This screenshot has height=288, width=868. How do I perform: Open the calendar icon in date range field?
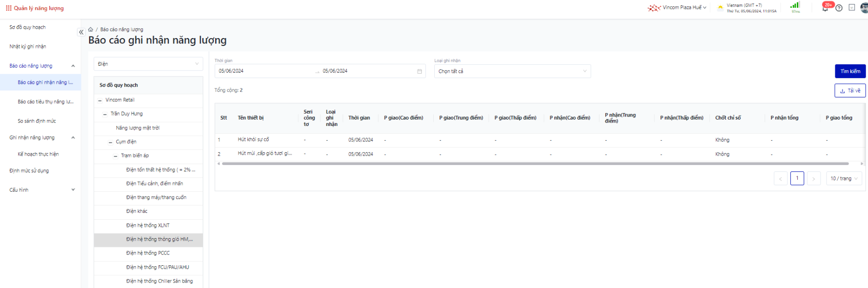(x=419, y=71)
